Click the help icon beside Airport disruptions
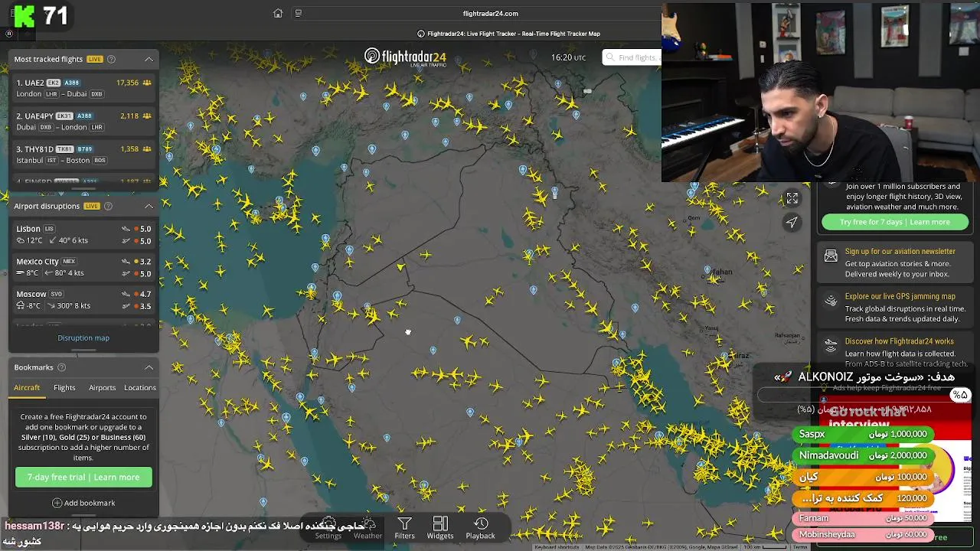 coord(108,206)
